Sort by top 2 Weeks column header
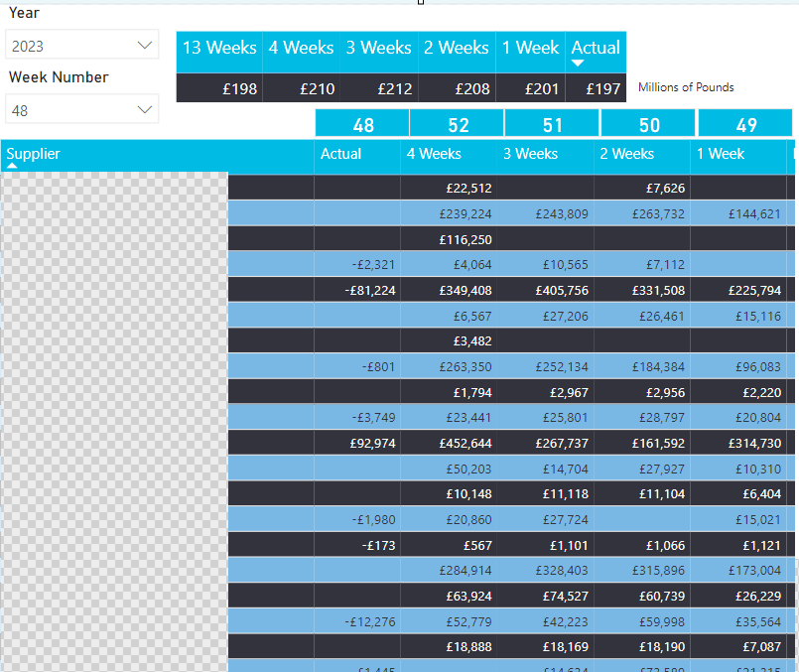799x672 pixels. pyautogui.click(x=456, y=48)
